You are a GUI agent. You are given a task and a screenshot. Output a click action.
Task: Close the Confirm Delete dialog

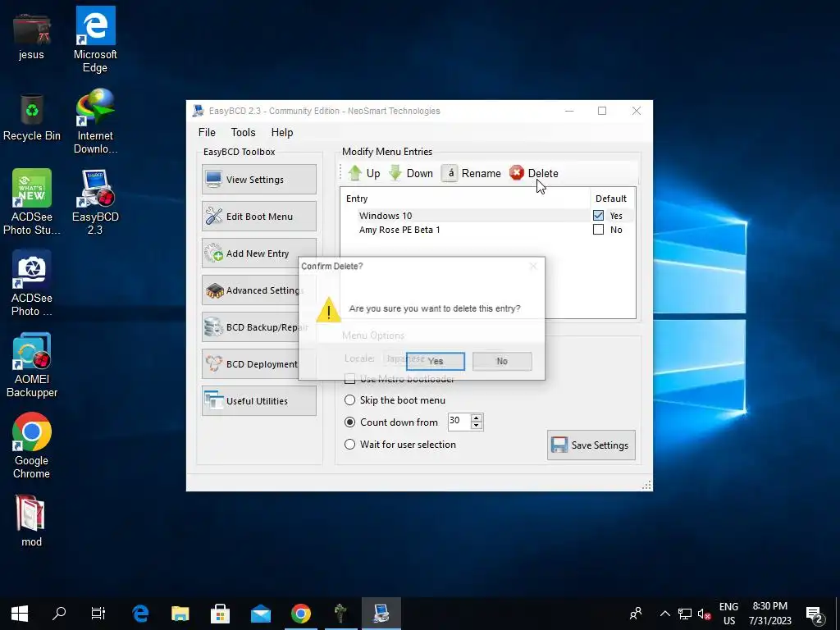[x=533, y=267]
